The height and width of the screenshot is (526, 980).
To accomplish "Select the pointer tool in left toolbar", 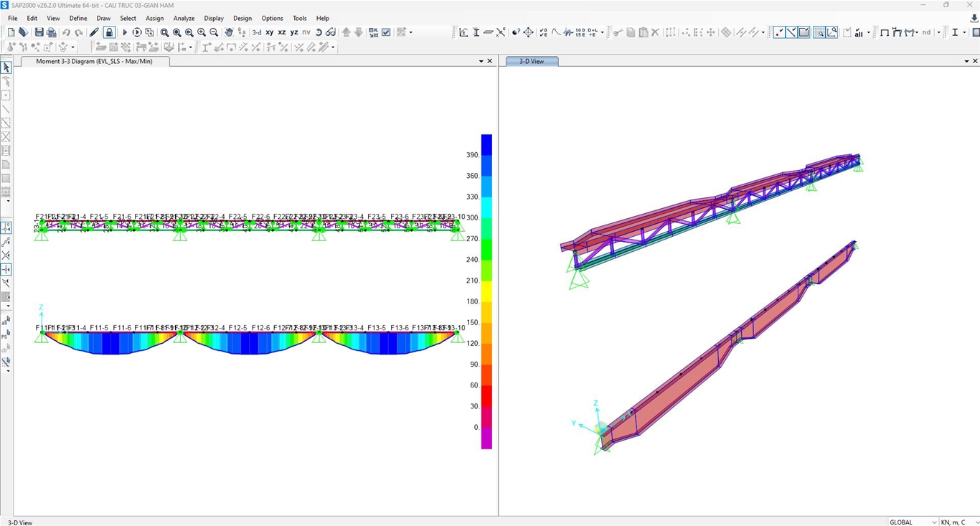I will [x=6, y=67].
